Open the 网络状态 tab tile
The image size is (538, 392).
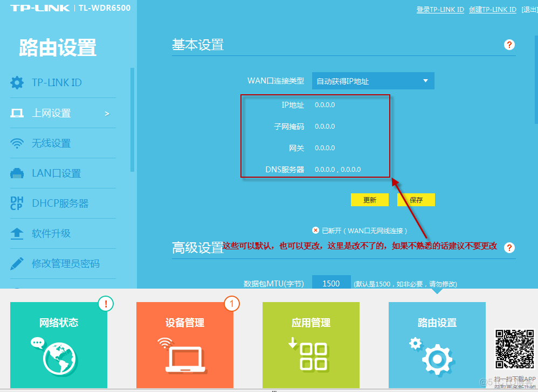[x=59, y=345]
